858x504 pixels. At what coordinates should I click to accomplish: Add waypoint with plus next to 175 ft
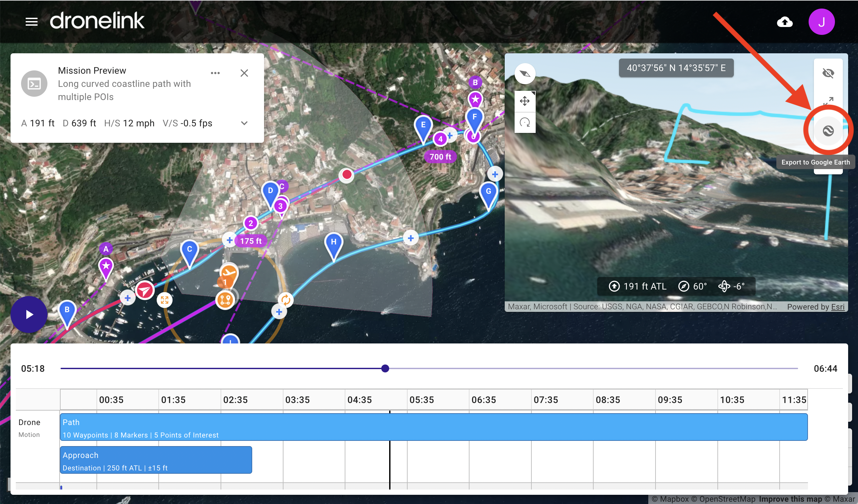point(229,240)
